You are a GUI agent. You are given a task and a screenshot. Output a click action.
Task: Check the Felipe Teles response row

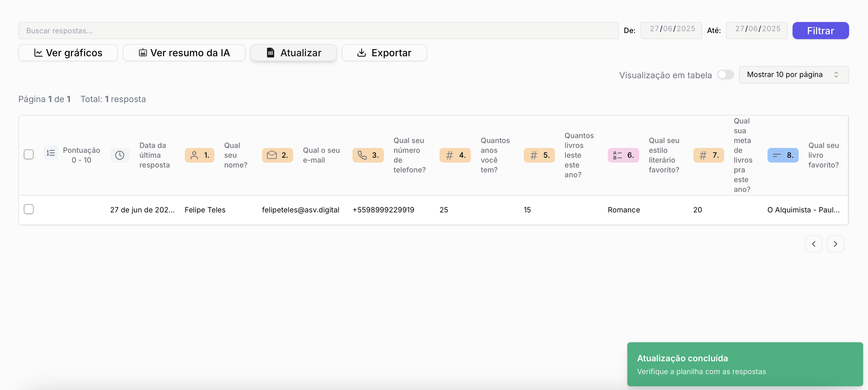(29, 209)
